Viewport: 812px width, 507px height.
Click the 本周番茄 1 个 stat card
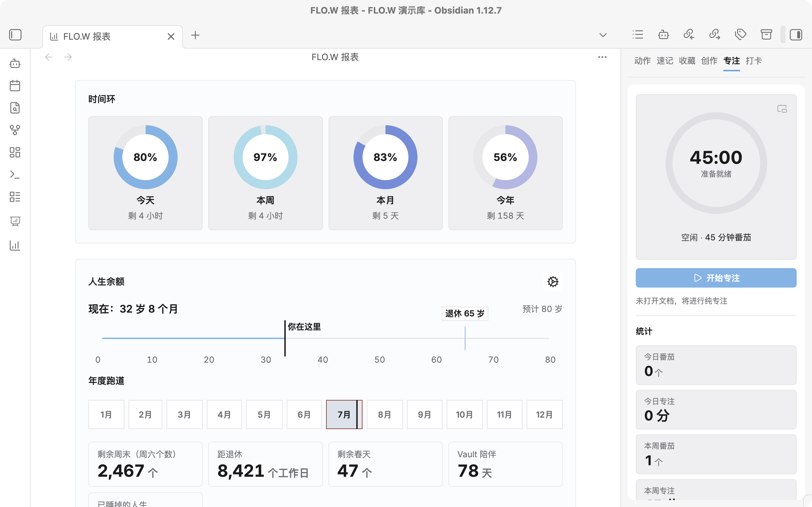(716, 454)
